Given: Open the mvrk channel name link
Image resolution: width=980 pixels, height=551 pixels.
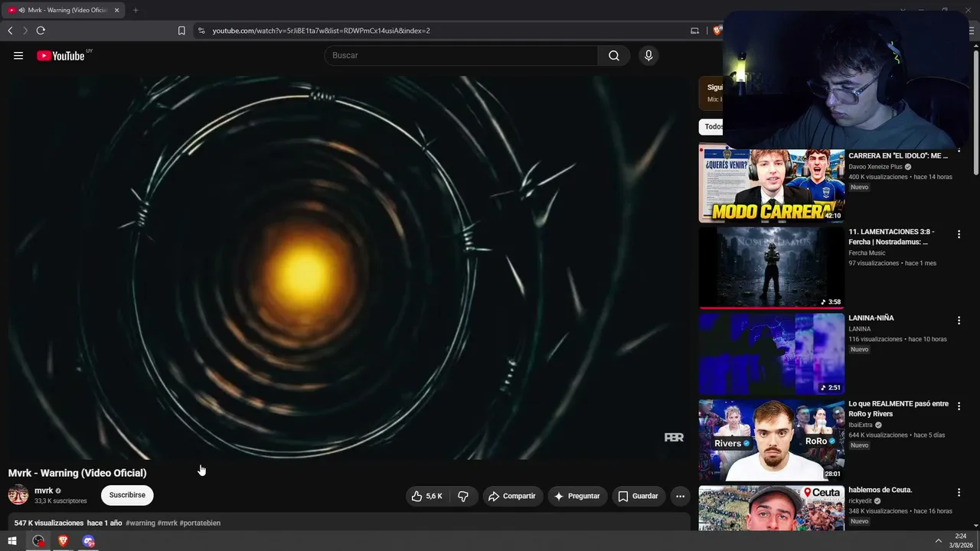Looking at the screenshot, I should click(44, 491).
